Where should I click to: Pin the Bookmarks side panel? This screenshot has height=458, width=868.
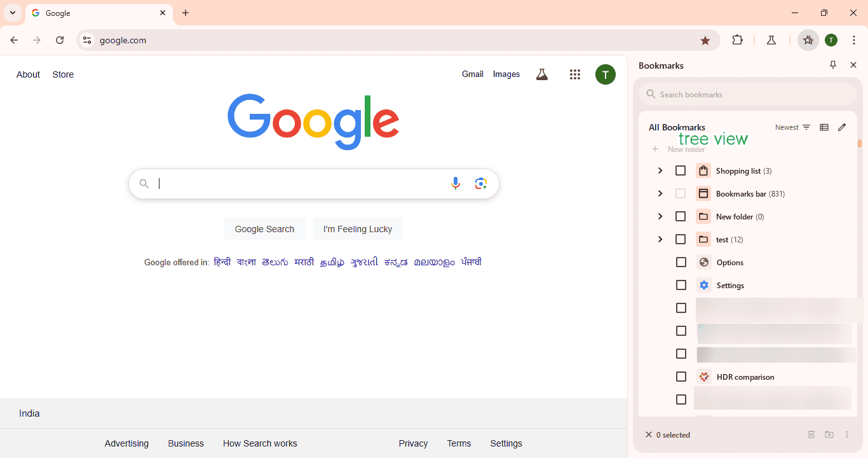coord(833,65)
